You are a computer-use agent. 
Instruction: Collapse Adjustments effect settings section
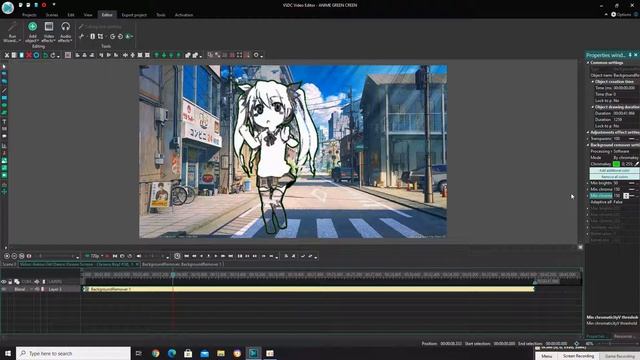(x=588, y=132)
